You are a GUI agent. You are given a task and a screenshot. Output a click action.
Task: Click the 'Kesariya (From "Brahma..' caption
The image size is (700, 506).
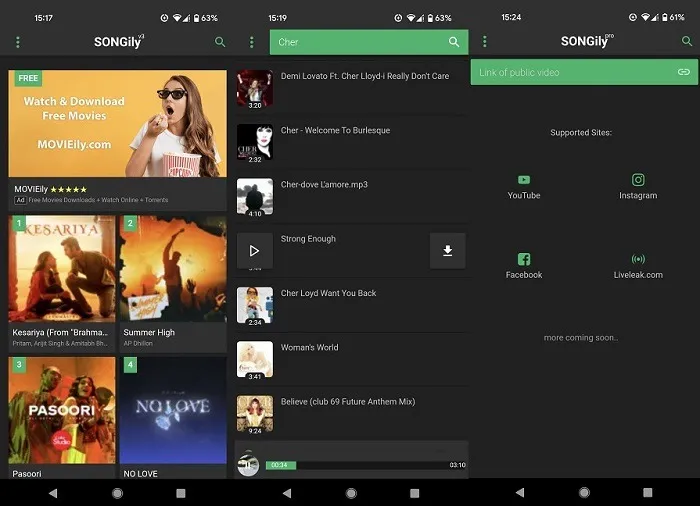click(x=60, y=333)
